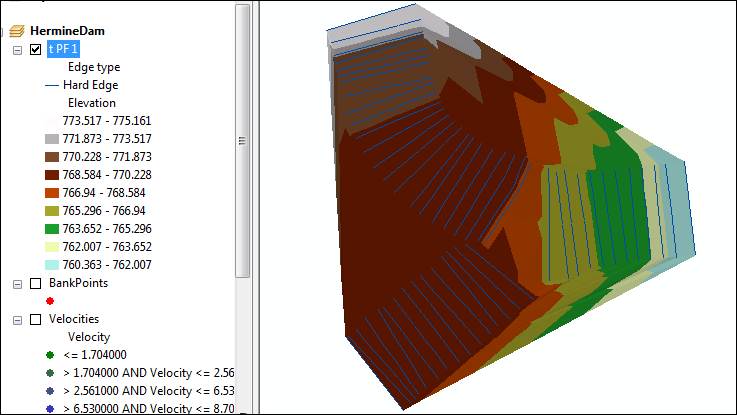The width and height of the screenshot is (737, 415).
Task: Click the velocity dot for > 2.561000 range
Action: tap(50, 391)
